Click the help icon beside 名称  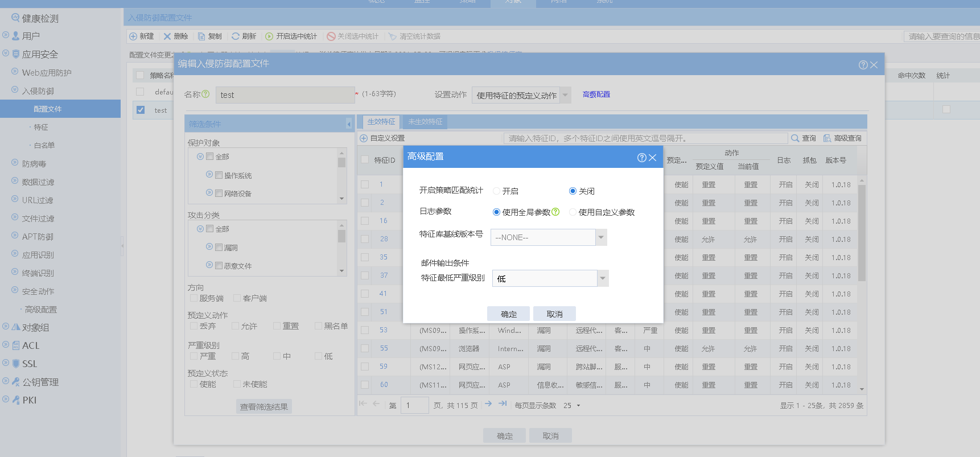point(205,94)
